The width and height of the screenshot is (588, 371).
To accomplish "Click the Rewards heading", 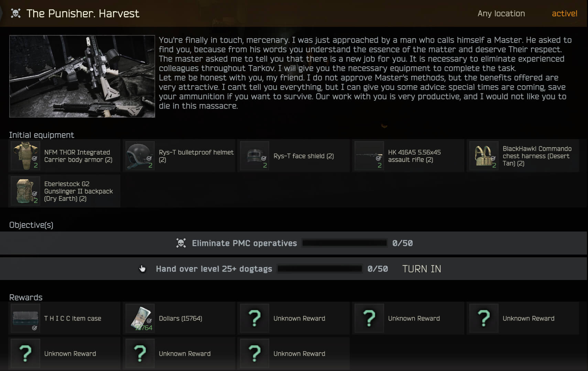I will click(26, 297).
